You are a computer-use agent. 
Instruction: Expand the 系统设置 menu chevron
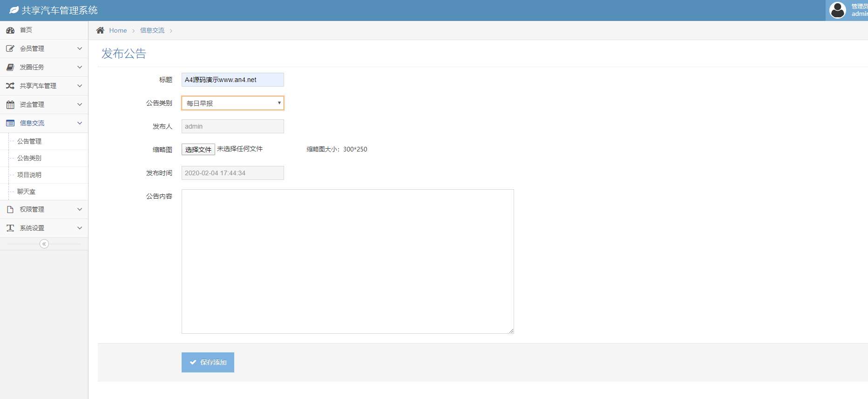point(80,228)
